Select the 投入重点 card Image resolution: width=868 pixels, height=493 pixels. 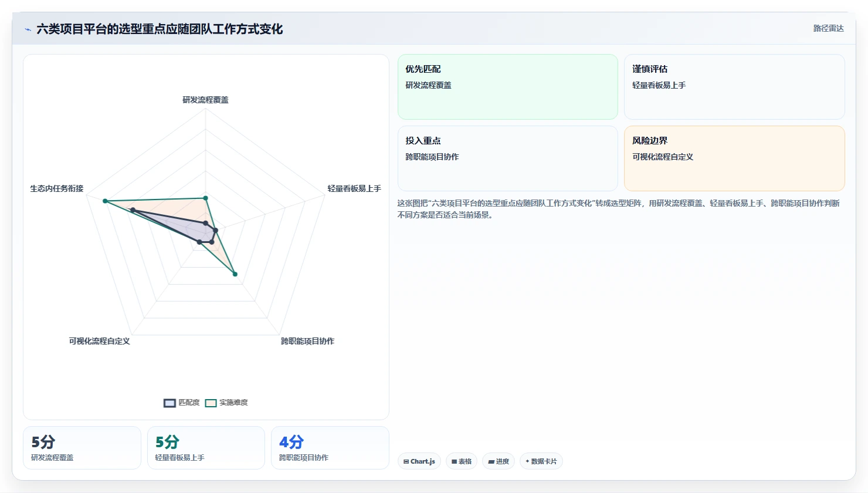point(508,158)
